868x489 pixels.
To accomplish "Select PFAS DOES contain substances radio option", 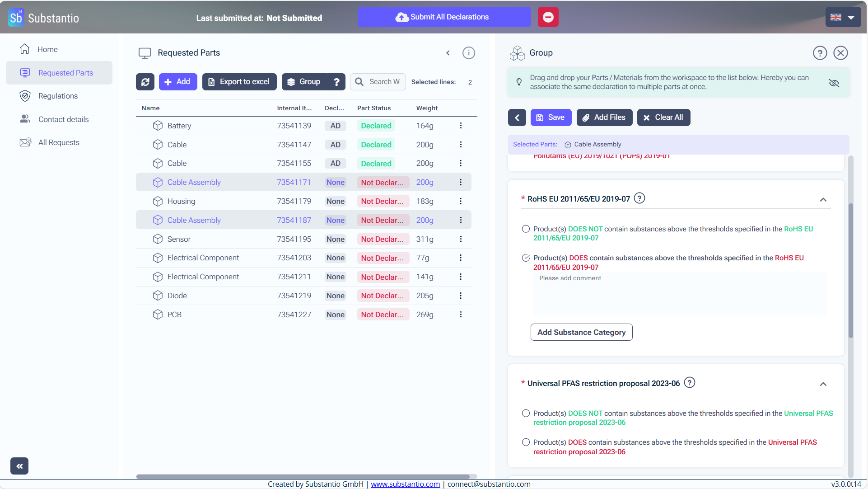I will (526, 442).
